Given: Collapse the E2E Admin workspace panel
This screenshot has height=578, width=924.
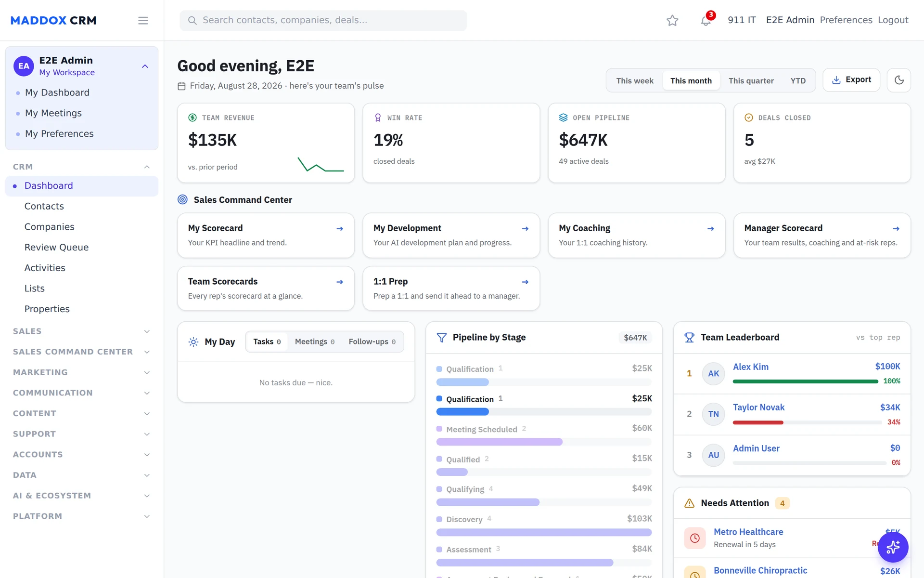Looking at the screenshot, I should (145, 66).
